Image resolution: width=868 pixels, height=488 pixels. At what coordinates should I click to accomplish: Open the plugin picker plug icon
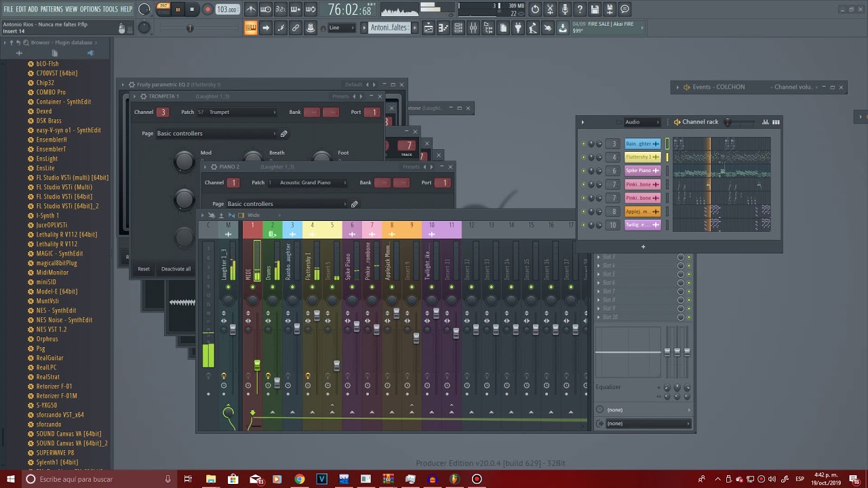[518, 28]
